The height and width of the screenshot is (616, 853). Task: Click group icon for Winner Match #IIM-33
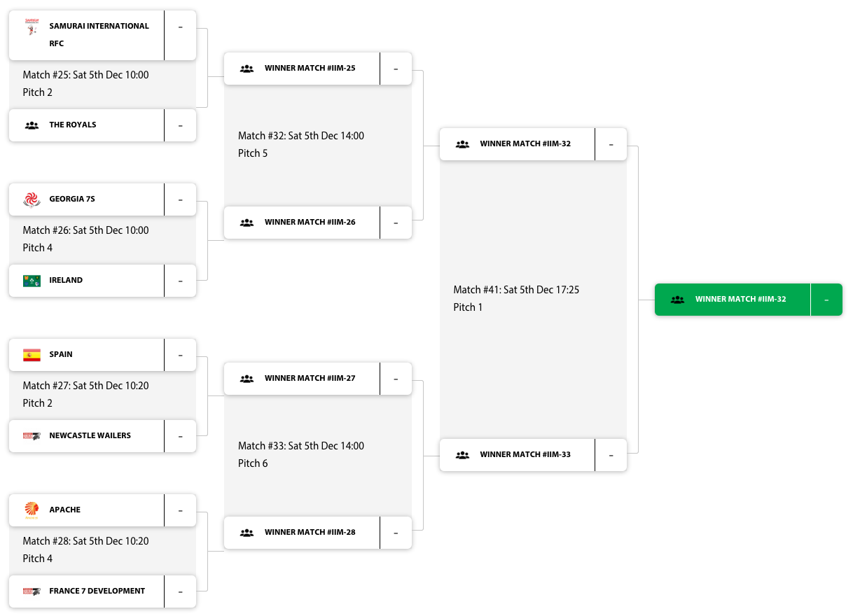click(462, 455)
